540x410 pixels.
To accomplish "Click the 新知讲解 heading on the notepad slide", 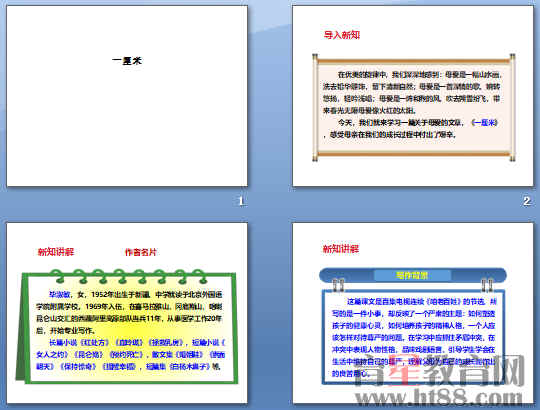I will click(56, 252).
